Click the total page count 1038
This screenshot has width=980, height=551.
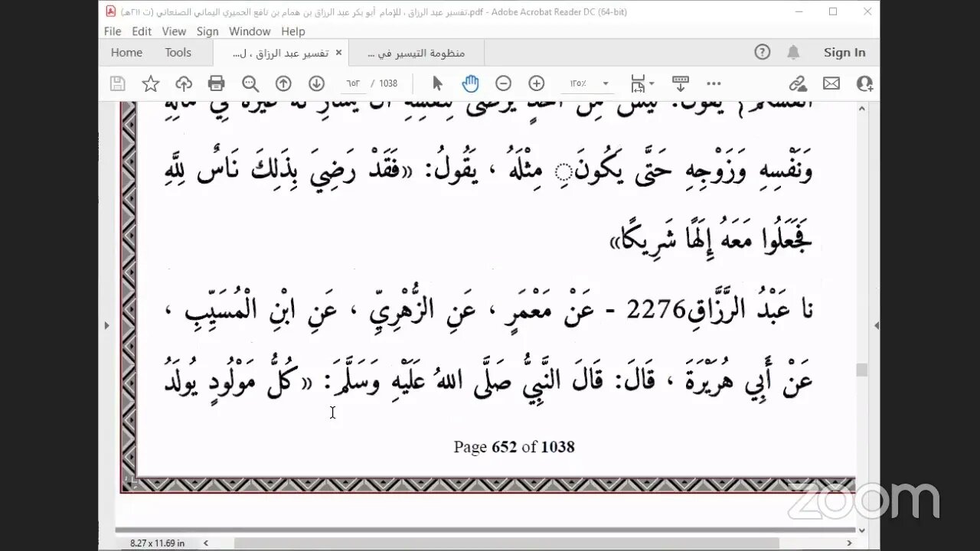click(x=388, y=83)
